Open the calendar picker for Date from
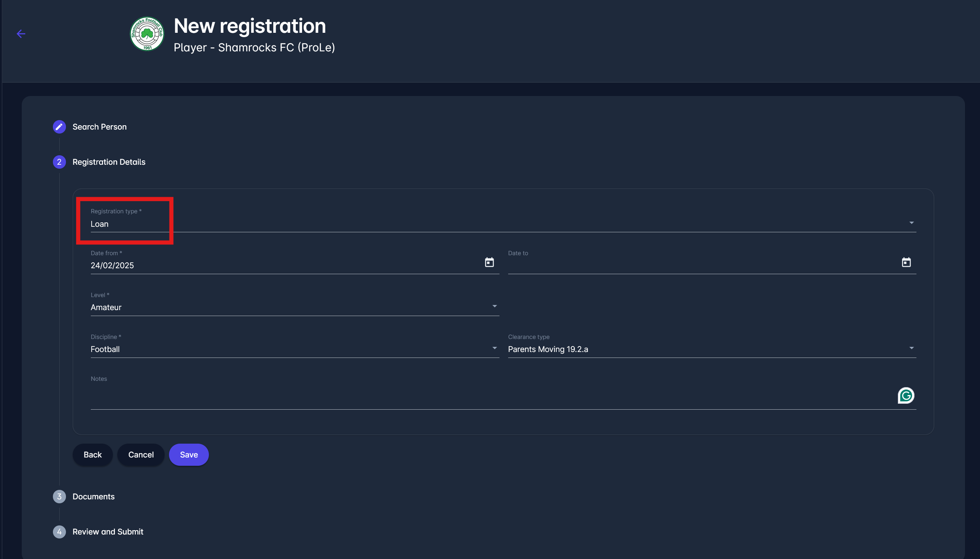Screen dimensions: 980x559 click(x=489, y=262)
